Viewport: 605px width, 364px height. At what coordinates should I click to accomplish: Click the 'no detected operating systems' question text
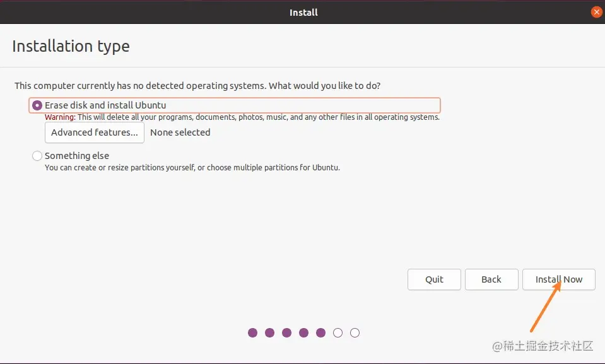(197, 86)
